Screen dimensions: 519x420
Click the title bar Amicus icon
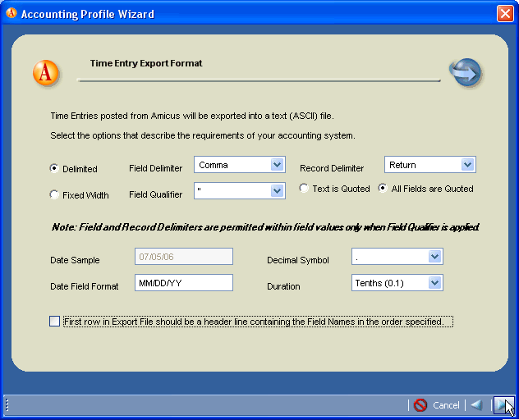click(x=11, y=14)
